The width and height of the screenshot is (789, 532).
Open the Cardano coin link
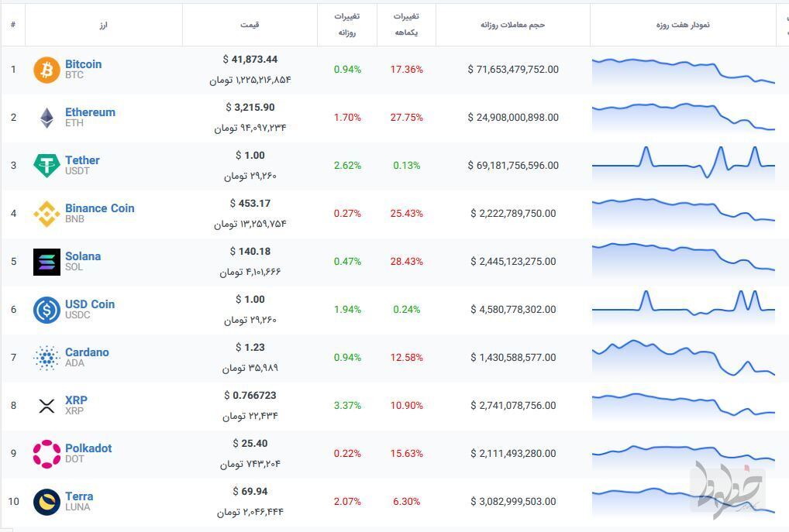[87, 352]
